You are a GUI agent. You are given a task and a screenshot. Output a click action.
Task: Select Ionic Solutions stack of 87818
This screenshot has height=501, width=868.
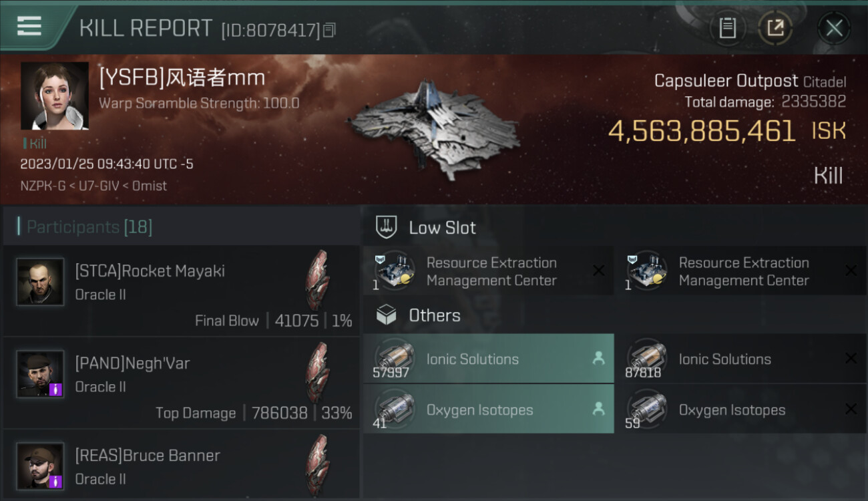tap(740, 359)
